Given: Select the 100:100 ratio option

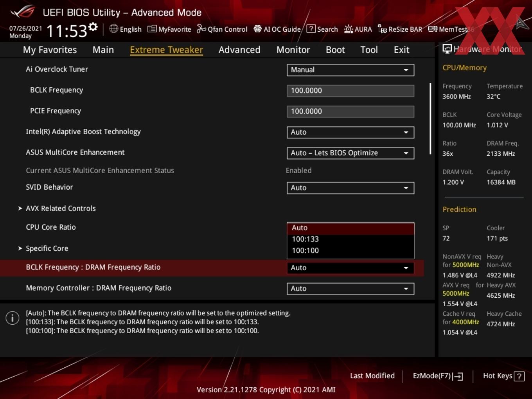Looking at the screenshot, I should tap(350, 250).
